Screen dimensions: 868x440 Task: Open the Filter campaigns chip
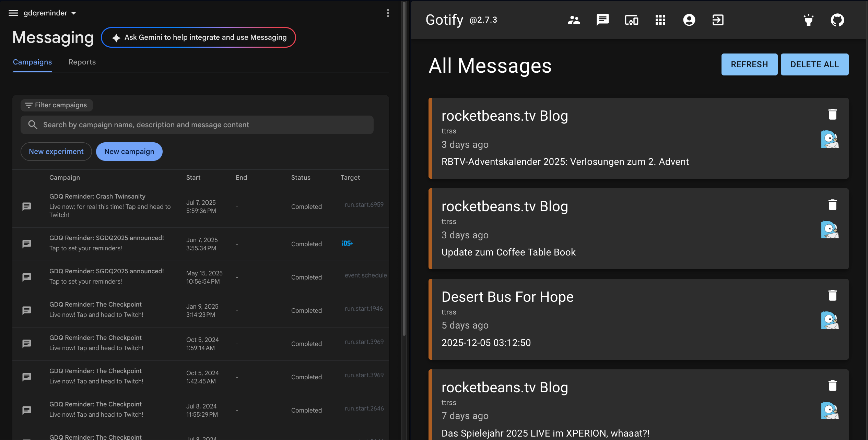click(57, 105)
